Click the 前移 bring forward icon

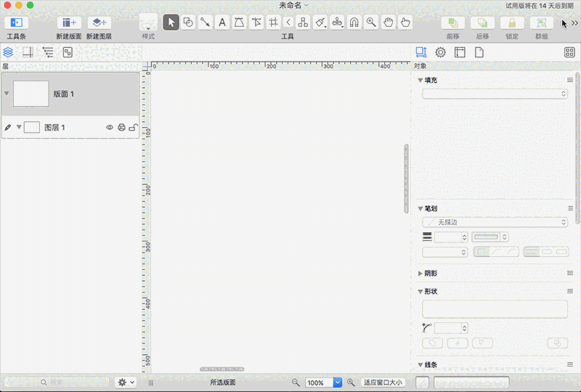pyautogui.click(x=452, y=23)
